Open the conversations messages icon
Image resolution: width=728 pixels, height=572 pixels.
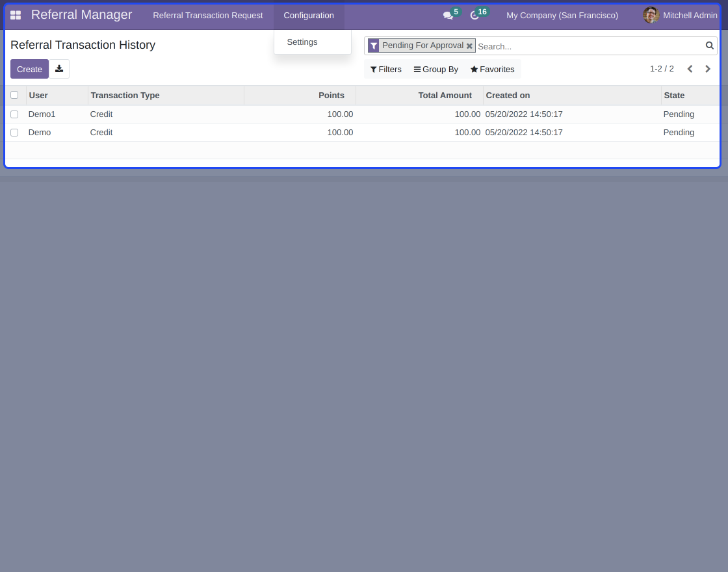(x=448, y=16)
